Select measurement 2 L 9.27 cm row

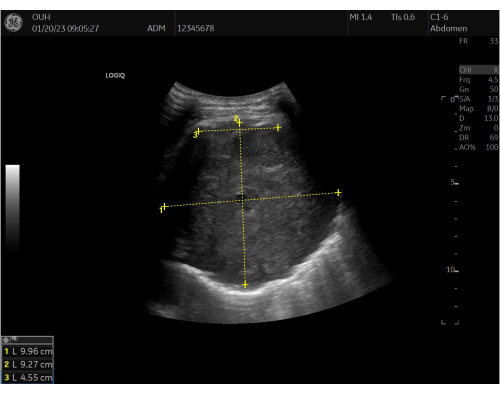tap(28, 364)
